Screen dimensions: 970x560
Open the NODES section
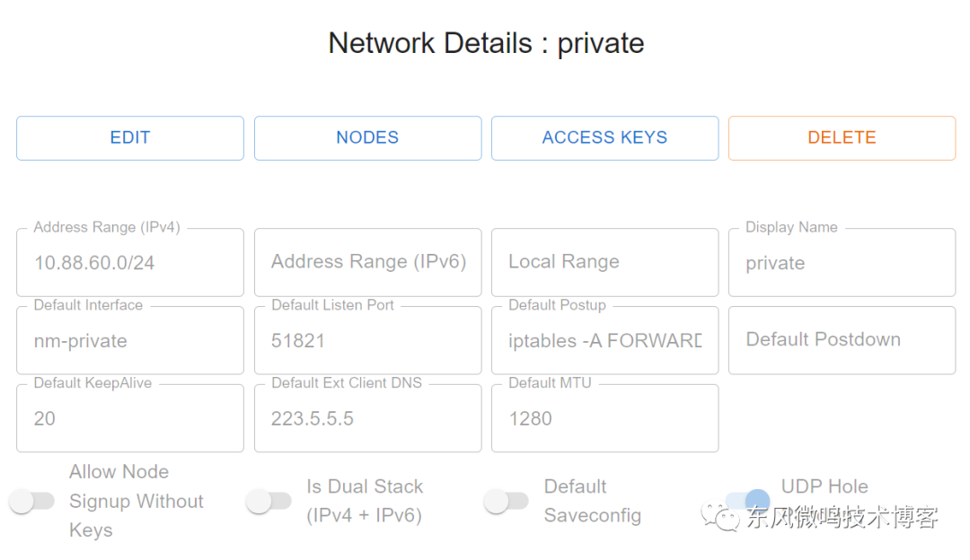[367, 138]
